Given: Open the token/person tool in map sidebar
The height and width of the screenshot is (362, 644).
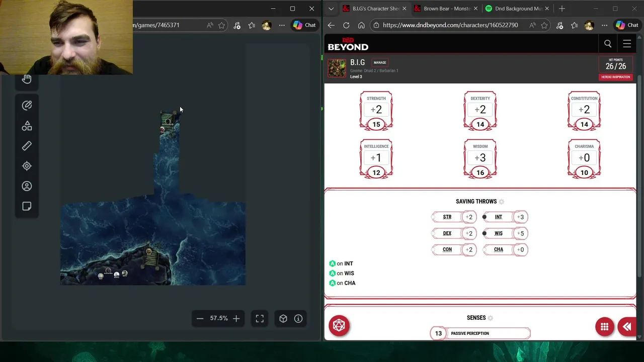Looking at the screenshot, I should coord(27,186).
